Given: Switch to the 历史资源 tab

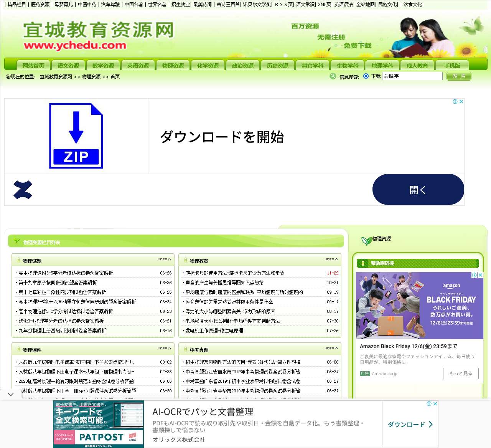Looking at the screenshot, I should coord(278,66).
